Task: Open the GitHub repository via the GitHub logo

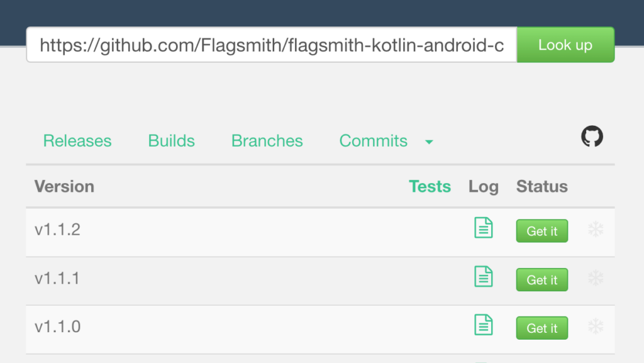Action: pyautogui.click(x=591, y=136)
